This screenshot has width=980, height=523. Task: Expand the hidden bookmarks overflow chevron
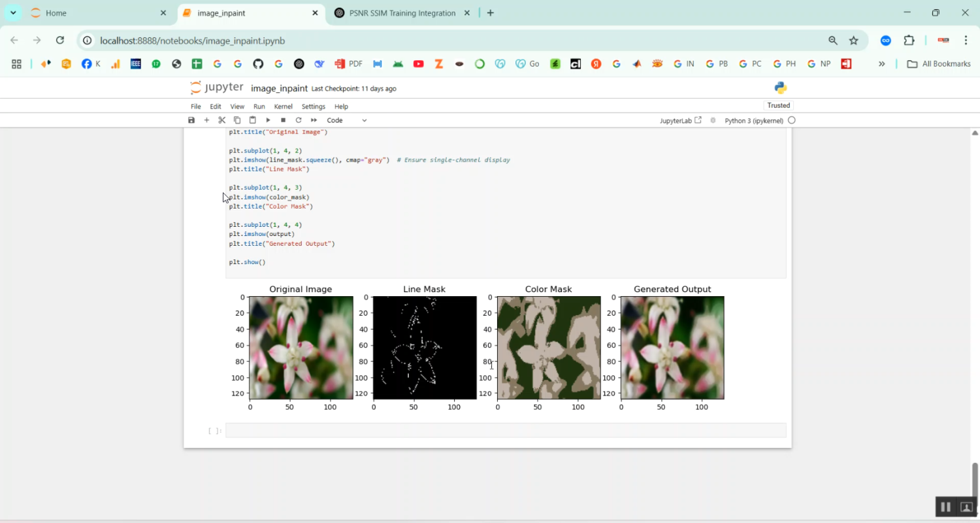coord(881,64)
